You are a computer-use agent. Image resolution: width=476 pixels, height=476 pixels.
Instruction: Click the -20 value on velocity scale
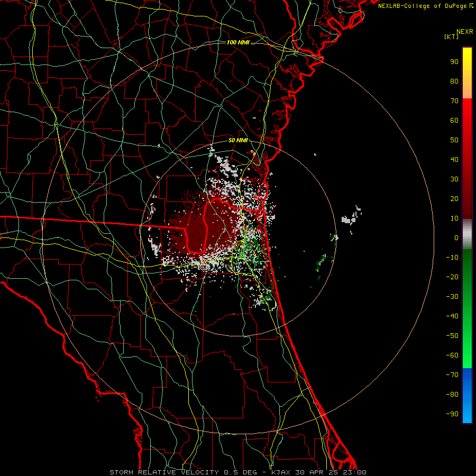[452, 277]
